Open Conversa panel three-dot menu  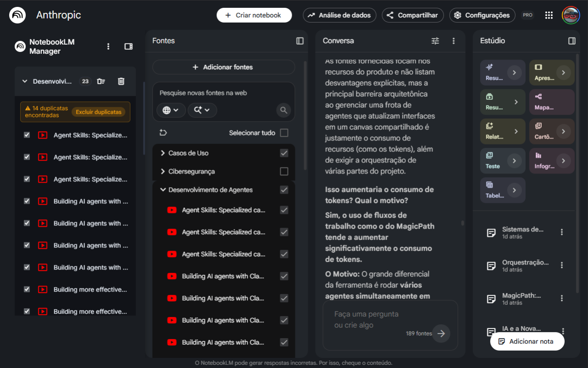pos(453,41)
